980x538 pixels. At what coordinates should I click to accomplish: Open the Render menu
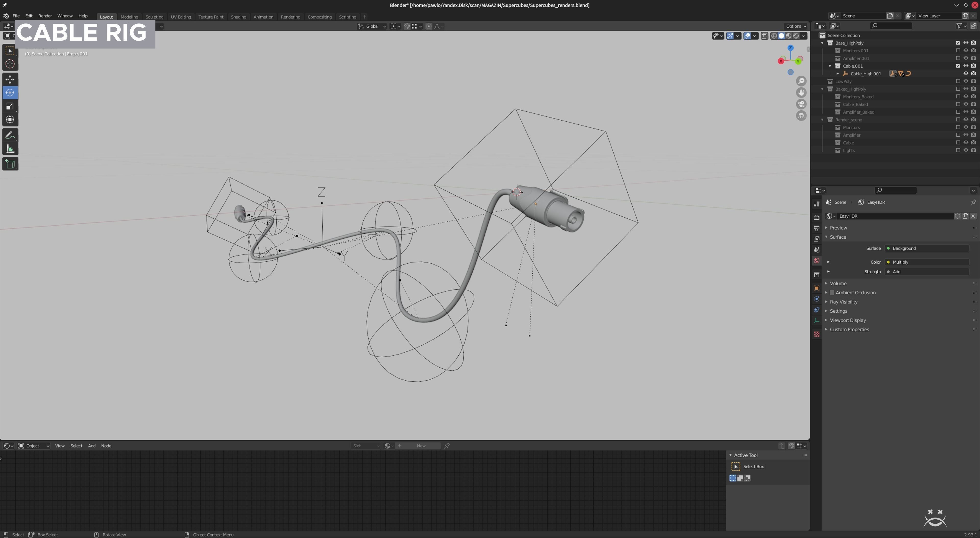pos(45,16)
